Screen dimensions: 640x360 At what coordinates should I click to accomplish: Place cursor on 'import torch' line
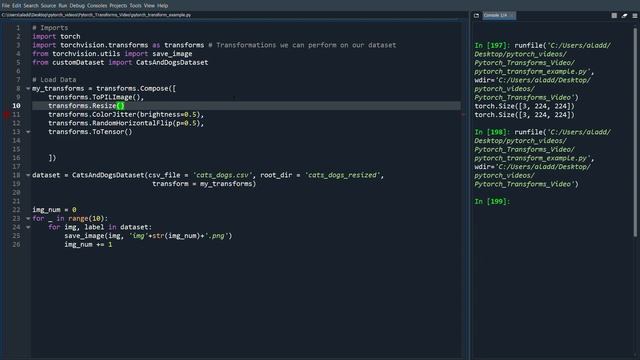pos(56,36)
